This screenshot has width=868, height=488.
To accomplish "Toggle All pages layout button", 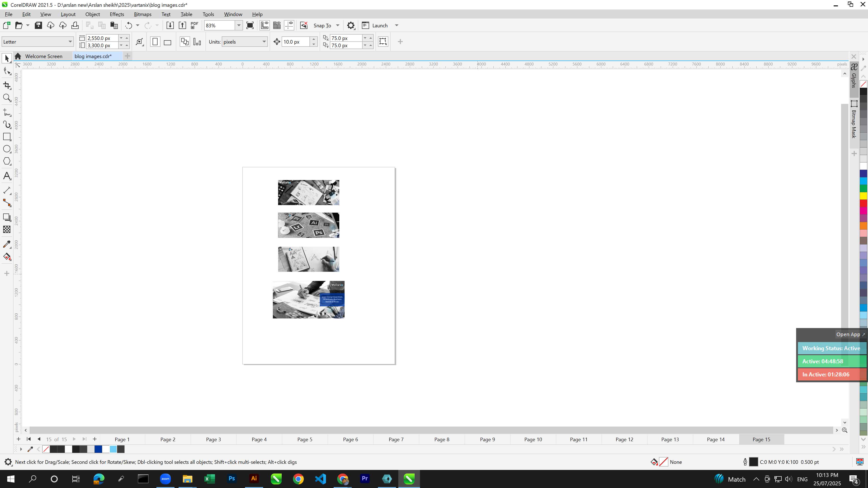I will 185,42.
